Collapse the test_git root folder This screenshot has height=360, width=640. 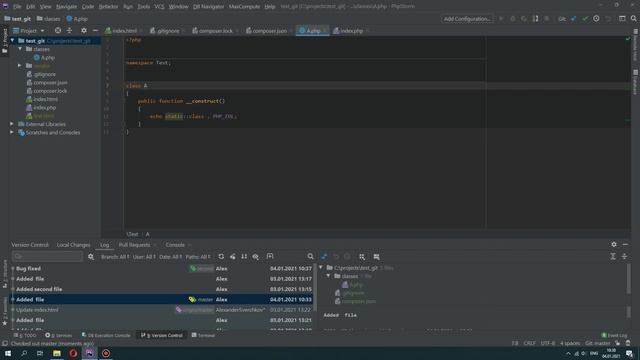point(13,41)
